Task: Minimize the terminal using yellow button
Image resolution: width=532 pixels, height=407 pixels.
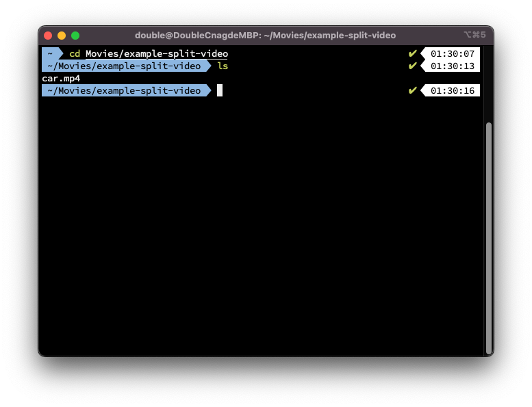Action: (x=62, y=36)
